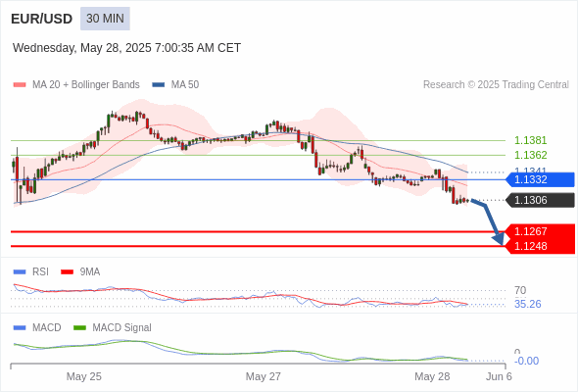Click the red 1.1267 target price tag
Viewport: 578px width, 392px height.
(540, 231)
